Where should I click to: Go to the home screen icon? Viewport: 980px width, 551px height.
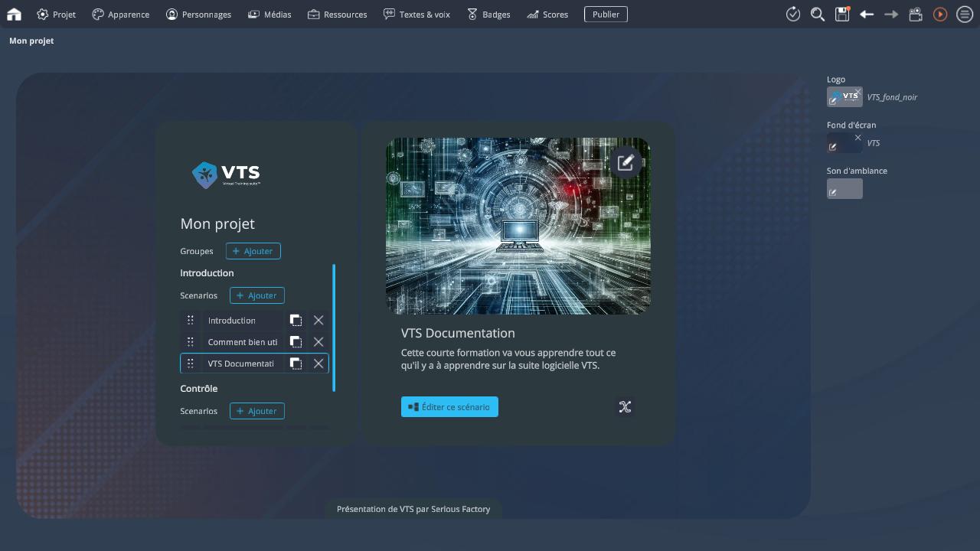pos(14,14)
